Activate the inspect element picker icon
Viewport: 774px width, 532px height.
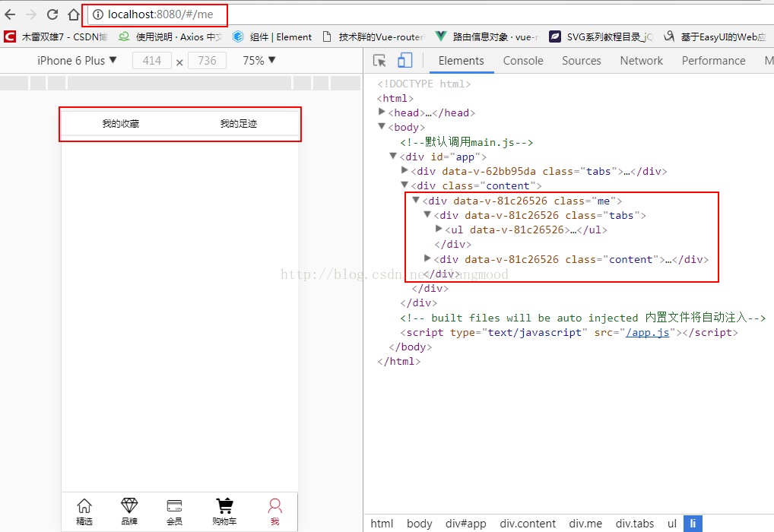click(379, 60)
